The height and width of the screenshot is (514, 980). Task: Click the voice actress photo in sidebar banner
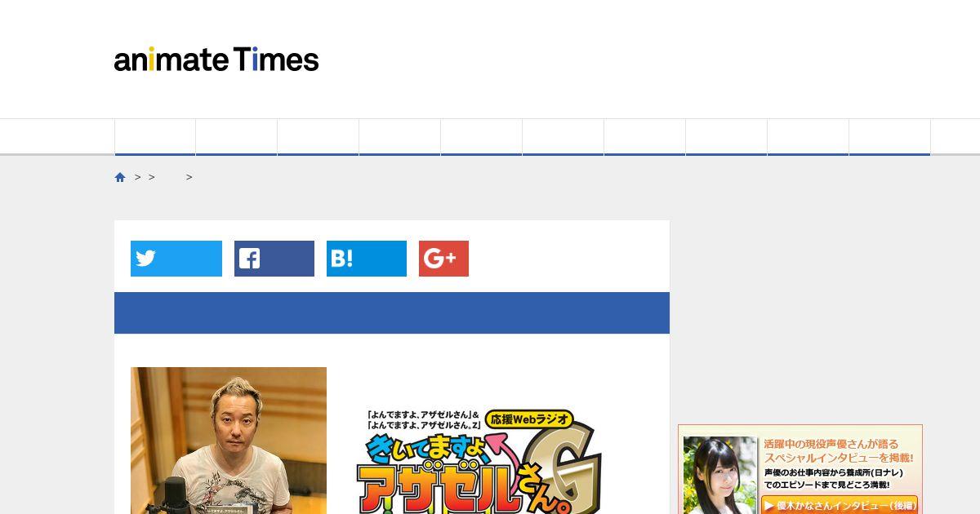[719, 475]
